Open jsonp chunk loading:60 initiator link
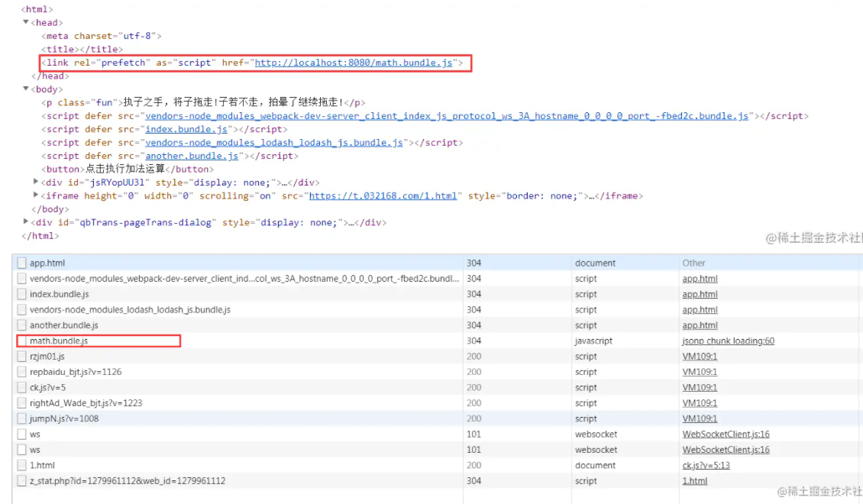863x504 pixels. point(728,341)
